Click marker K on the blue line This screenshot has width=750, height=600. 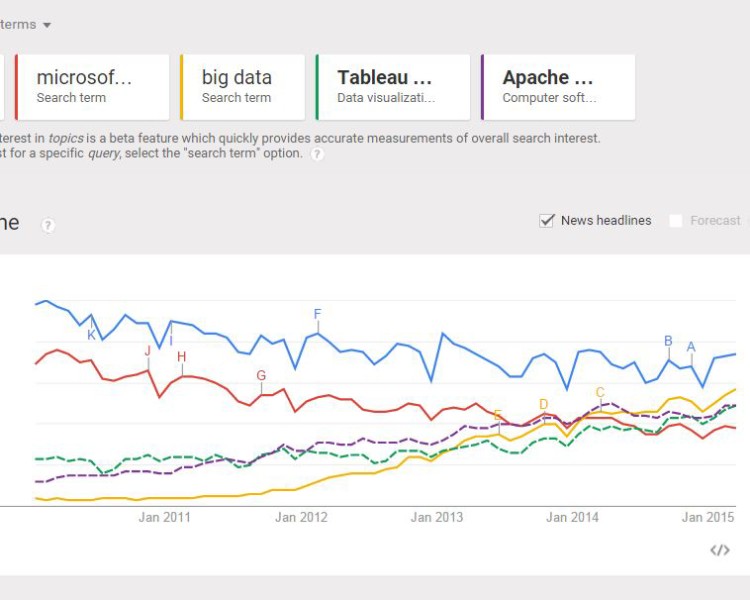point(91,335)
